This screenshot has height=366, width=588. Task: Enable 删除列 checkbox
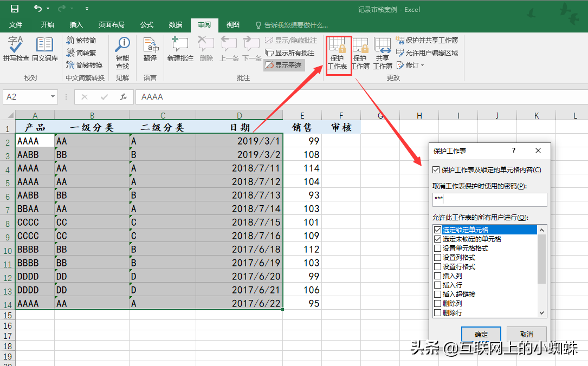(x=437, y=303)
